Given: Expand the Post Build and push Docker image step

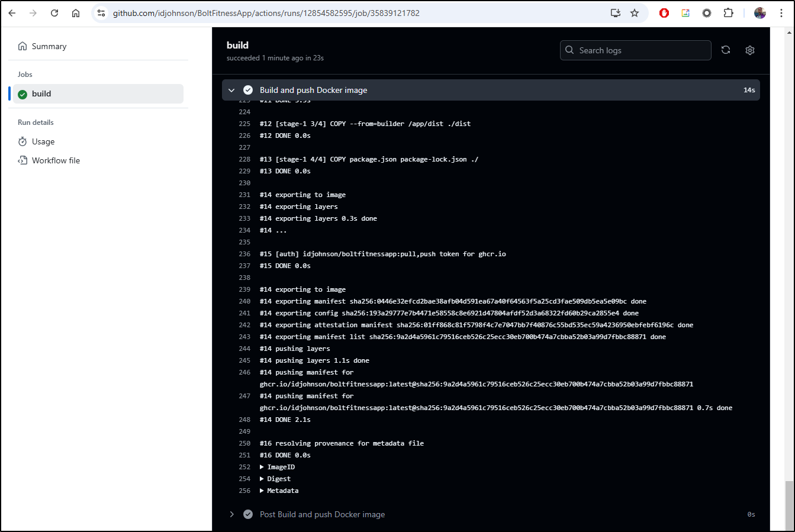Looking at the screenshot, I should [x=231, y=514].
